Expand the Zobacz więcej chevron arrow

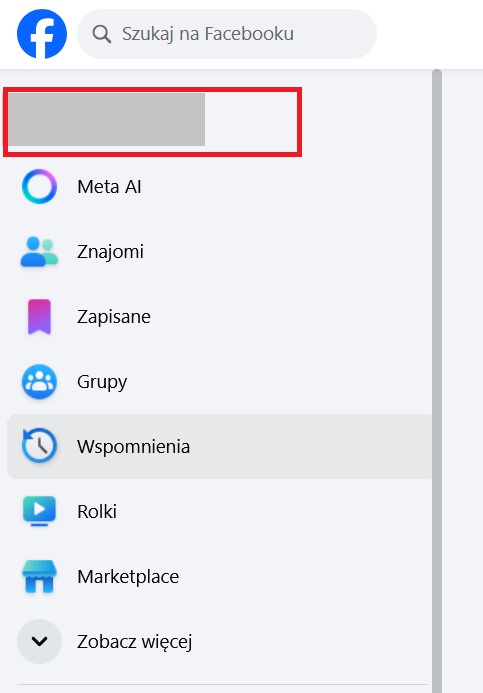click(39, 641)
